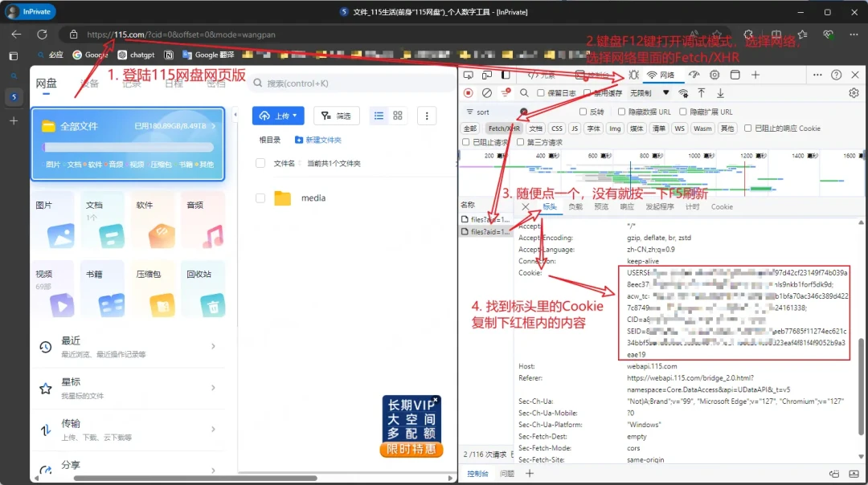Enable 保留日志 preserve log checkbox
The height and width of the screenshot is (485, 868).
pos(541,93)
